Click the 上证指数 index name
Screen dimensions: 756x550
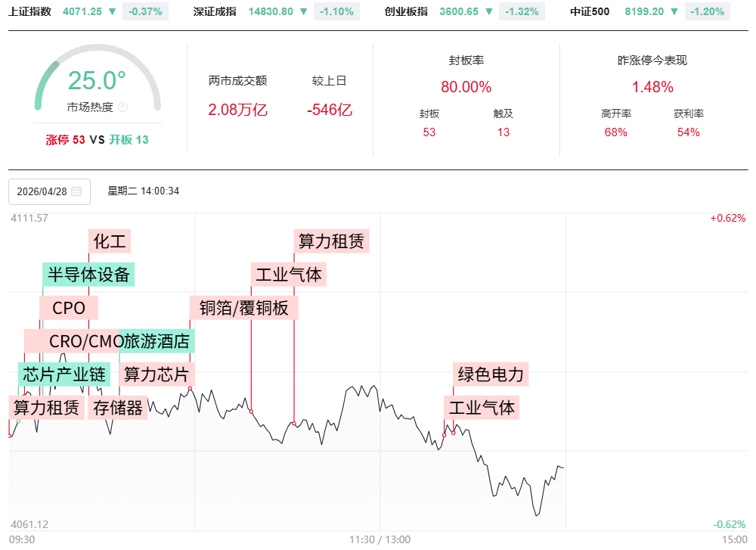[x=30, y=11]
